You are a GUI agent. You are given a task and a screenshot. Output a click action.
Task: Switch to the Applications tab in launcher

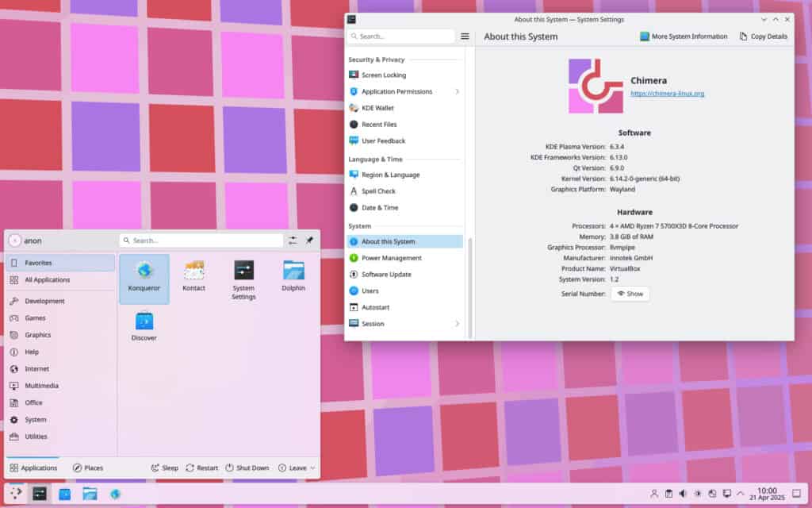click(33, 468)
